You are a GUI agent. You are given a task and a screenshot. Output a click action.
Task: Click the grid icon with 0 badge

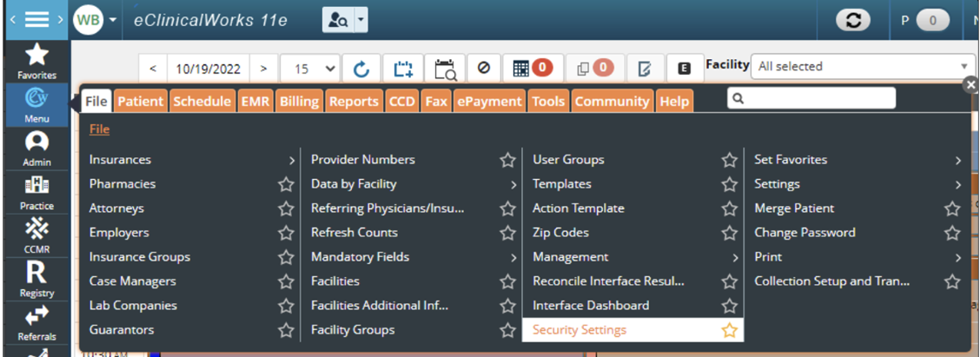pos(533,68)
